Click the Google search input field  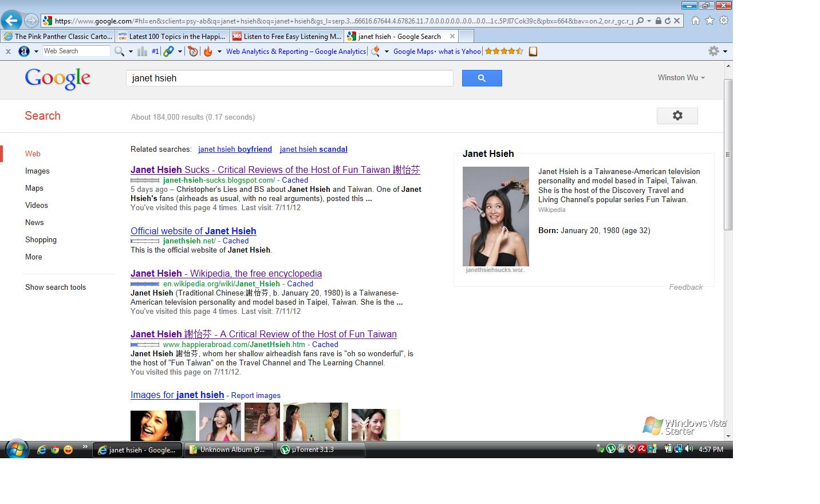pyautogui.click(x=289, y=78)
